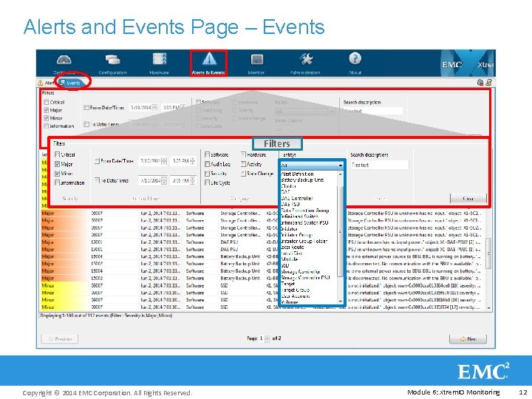The width and height of the screenshot is (532, 399).
Task: Enable the State Change category checkbox
Action: coord(243,174)
